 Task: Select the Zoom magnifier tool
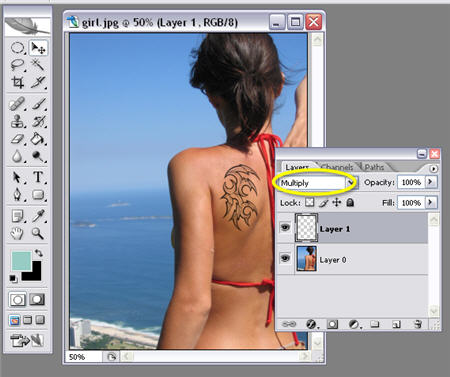point(38,233)
